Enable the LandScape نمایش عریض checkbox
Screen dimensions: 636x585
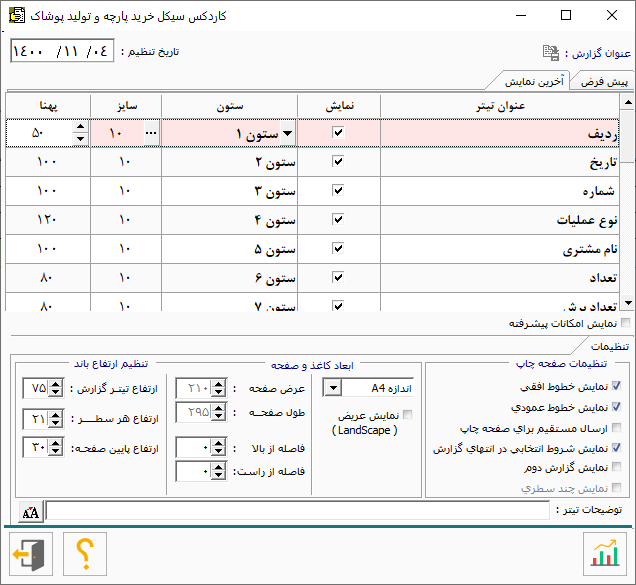pos(408,415)
